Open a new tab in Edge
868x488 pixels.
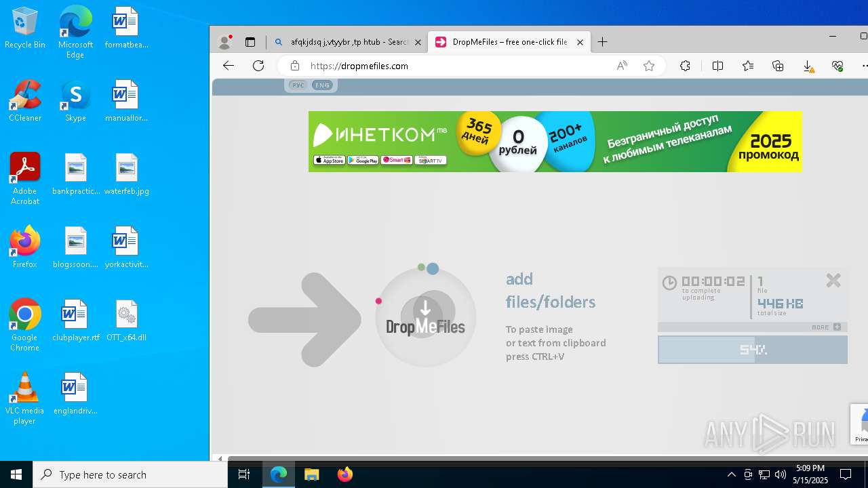click(602, 42)
